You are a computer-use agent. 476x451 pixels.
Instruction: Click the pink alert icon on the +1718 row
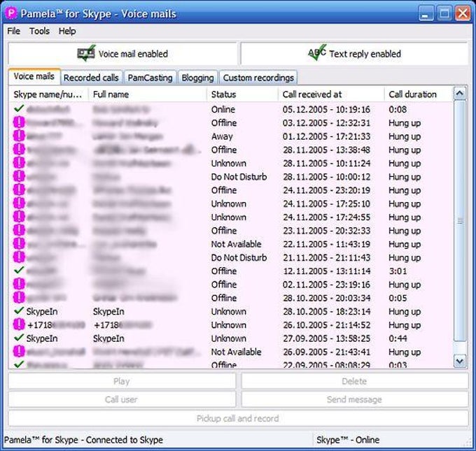(x=19, y=324)
